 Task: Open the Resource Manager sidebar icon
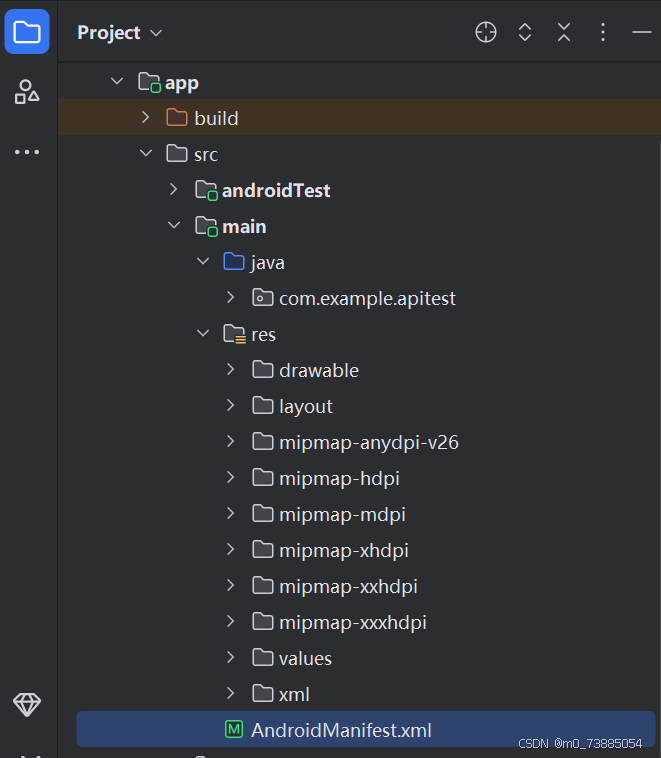(x=27, y=93)
